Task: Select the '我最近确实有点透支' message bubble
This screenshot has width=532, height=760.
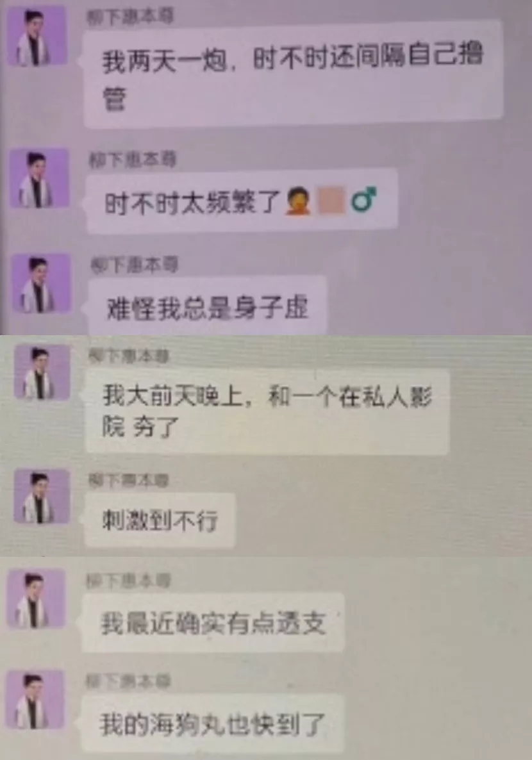Action: pyautogui.click(x=213, y=623)
